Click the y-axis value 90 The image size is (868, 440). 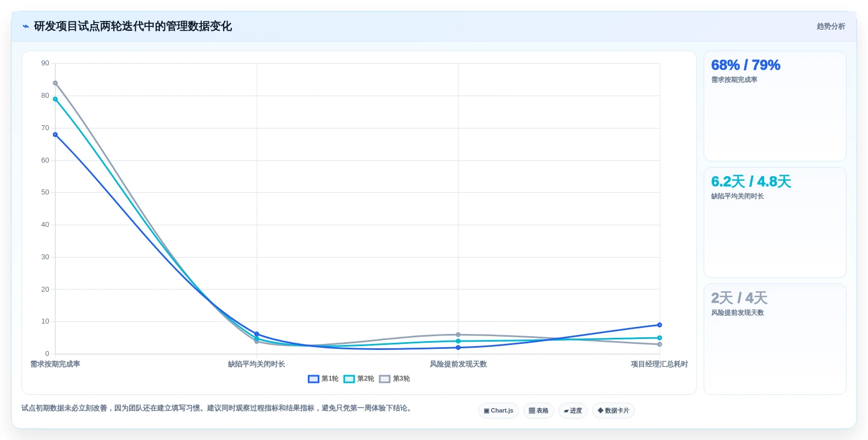point(45,63)
